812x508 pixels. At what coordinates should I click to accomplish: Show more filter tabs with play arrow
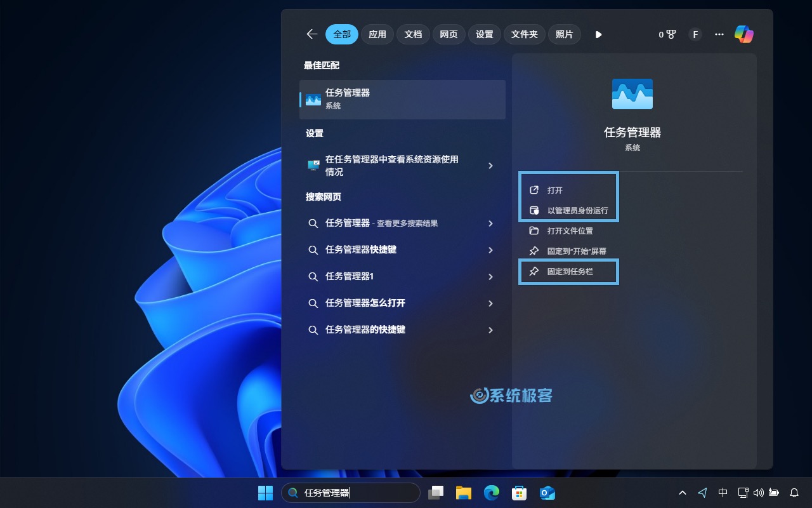pos(598,34)
